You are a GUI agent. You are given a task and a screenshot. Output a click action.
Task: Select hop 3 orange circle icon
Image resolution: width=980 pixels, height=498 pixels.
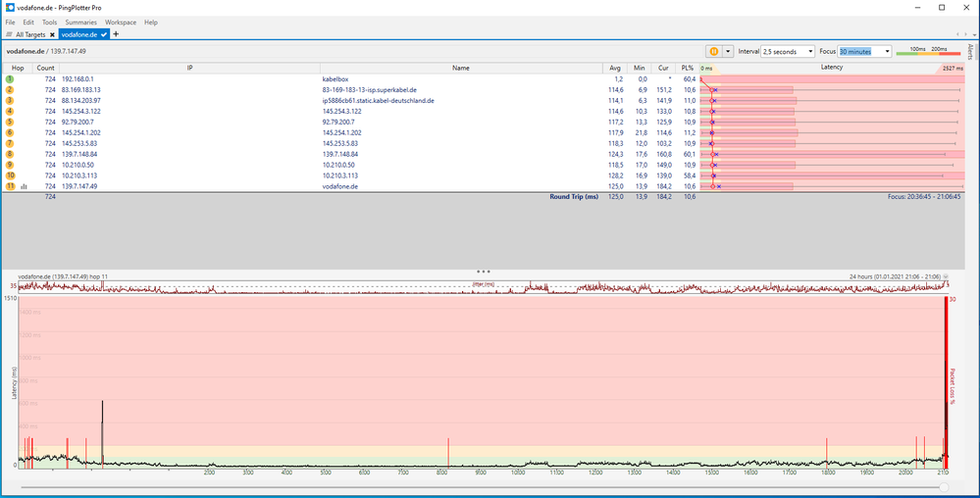click(10, 101)
